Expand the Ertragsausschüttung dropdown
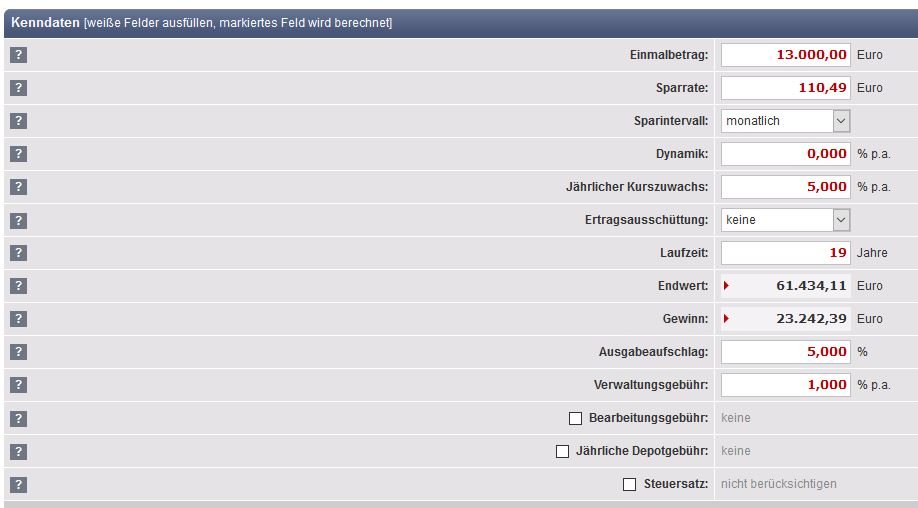This screenshot has width=918, height=508. click(x=785, y=220)
